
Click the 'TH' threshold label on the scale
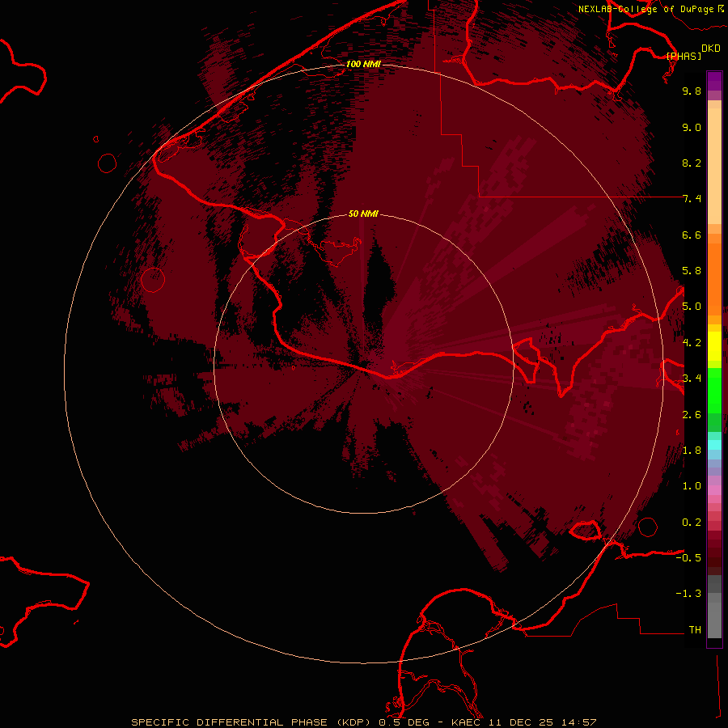[x=695, y=630]
